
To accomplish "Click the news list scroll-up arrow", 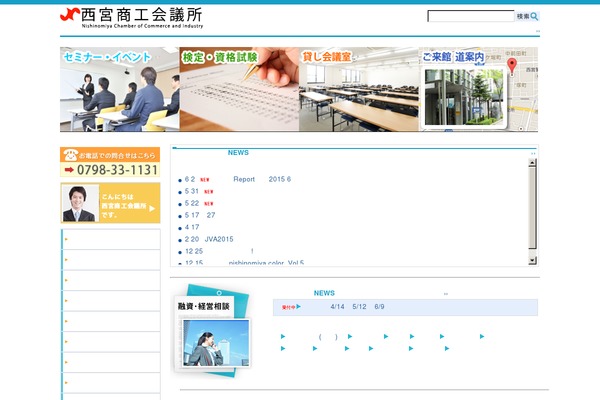I will [x=532, y=163].
